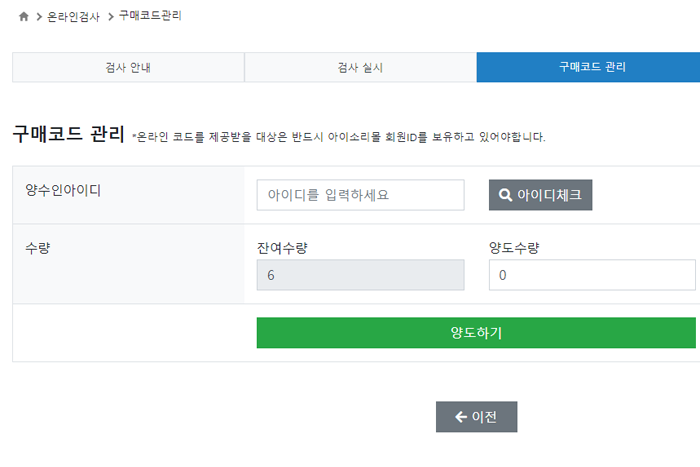Screen dimensions: 700x467
Task: Click the chevron before 구매코드관리 breadcrumb
Action: (x=111, y=17)
